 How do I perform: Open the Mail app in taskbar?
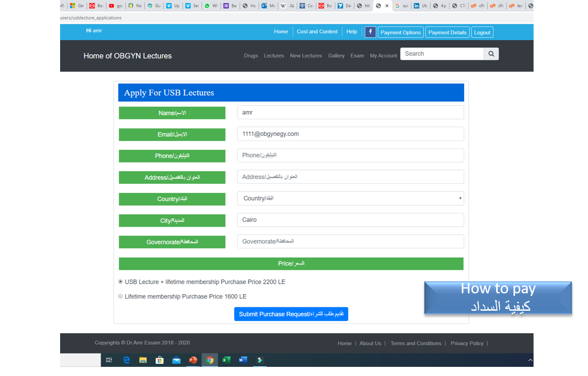pyautogui.click(x=176, y=360)
